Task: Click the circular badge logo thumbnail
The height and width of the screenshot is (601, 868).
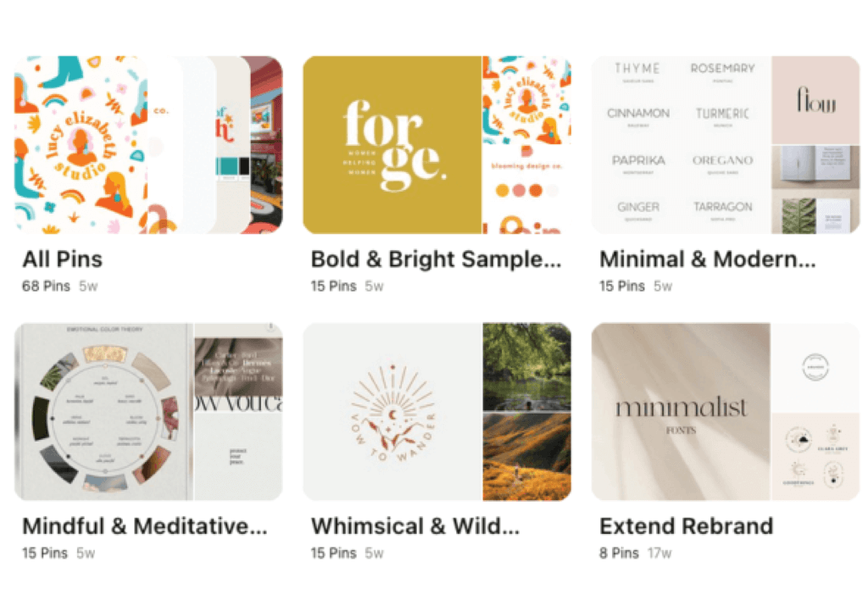Action: [x=815, y=367]
